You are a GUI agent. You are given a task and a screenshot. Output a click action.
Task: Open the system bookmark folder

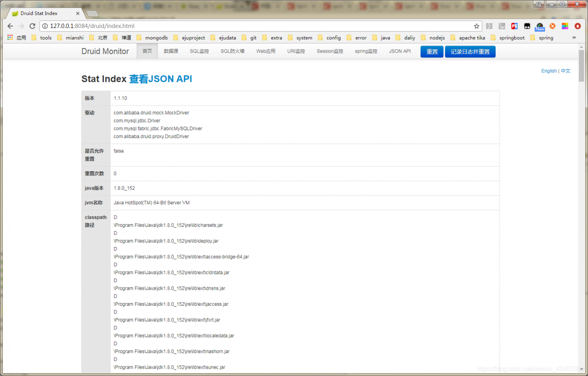[300, 38]
